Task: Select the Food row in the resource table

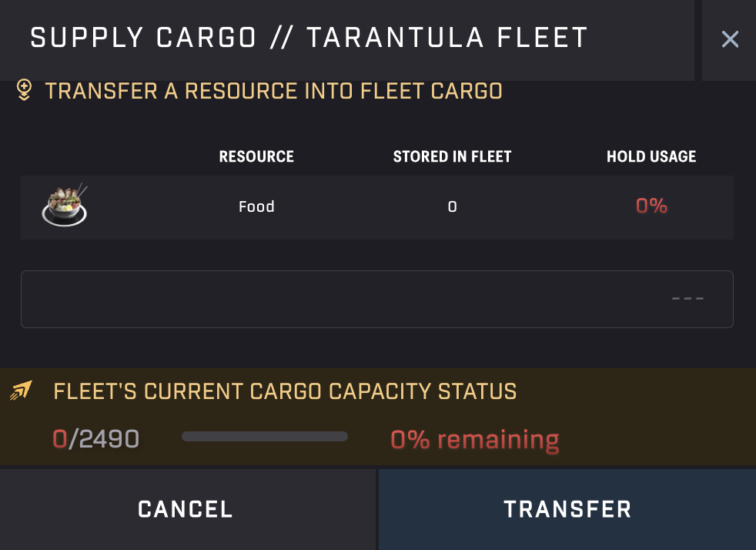Action: point(377,206)
